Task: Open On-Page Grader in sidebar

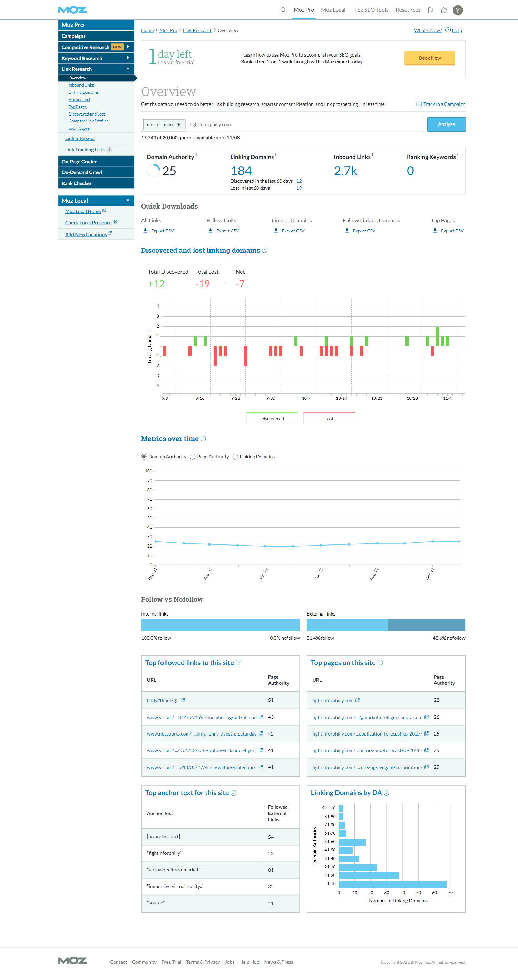Action: tap(96, 162)
